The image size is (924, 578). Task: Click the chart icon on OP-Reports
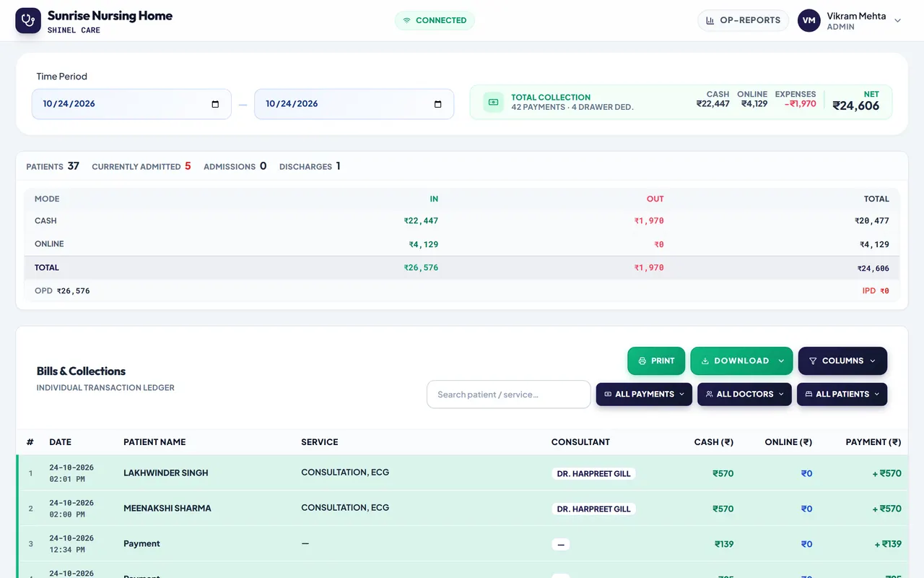(710, 20)
